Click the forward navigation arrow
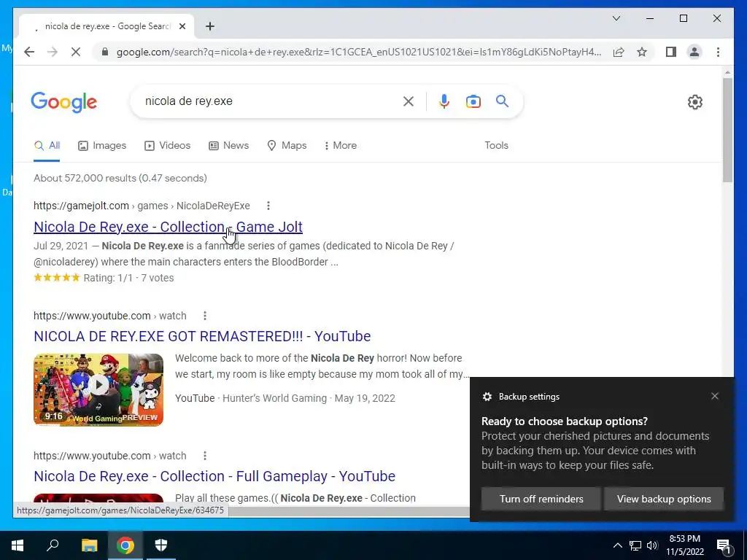The width and height of the screenshot is (747, 560). 53,52
